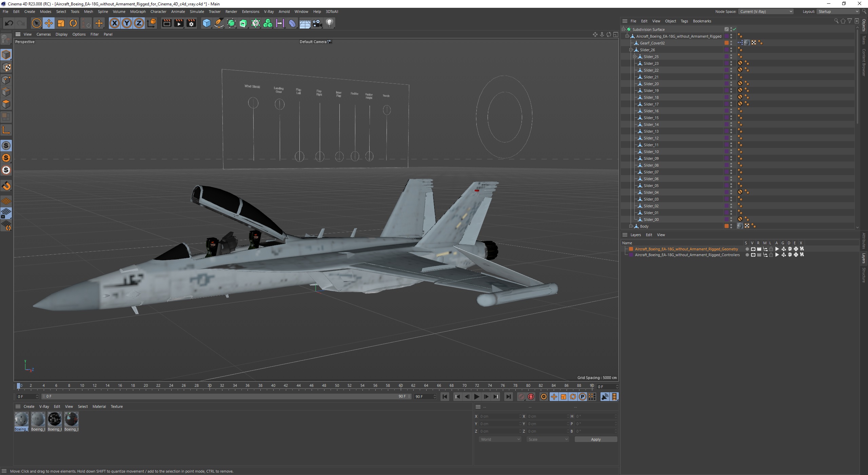The width and height of the screenshot is (868, 475).
Task: Collapse Slider_26 hierarchy
Action: (631, 50)
